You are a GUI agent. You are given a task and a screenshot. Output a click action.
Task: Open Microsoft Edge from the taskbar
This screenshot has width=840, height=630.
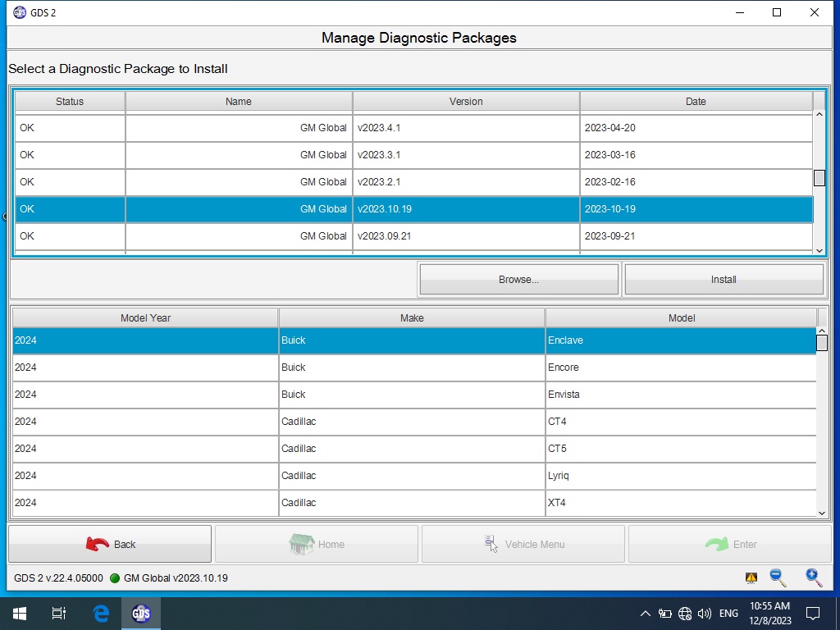(101, 614)
